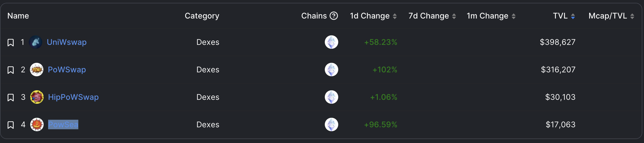Bookmark the PowSea protocol
Image resolution: width=644 pixels, height=143 pixels.
pos(11,125)
